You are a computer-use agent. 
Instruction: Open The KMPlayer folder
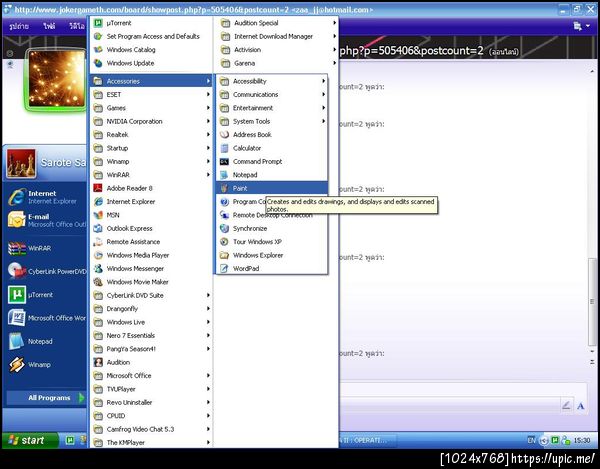click(151, 443)
